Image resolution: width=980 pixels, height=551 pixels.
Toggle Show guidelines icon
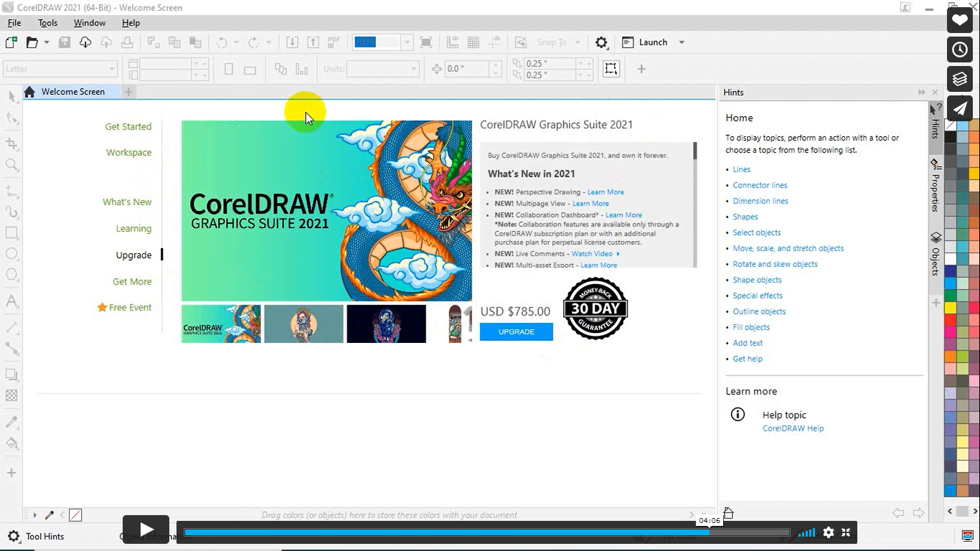click(x=494, y=42)
